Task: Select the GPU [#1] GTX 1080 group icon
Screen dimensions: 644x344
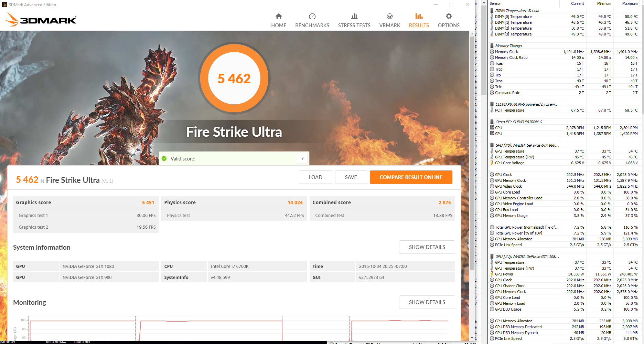Action: pos(492,257)
